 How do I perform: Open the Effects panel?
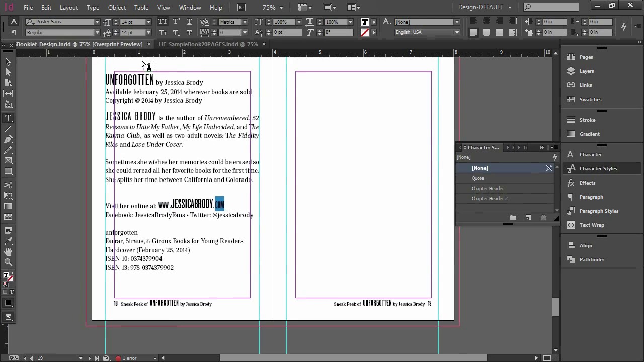pos(587,183)
